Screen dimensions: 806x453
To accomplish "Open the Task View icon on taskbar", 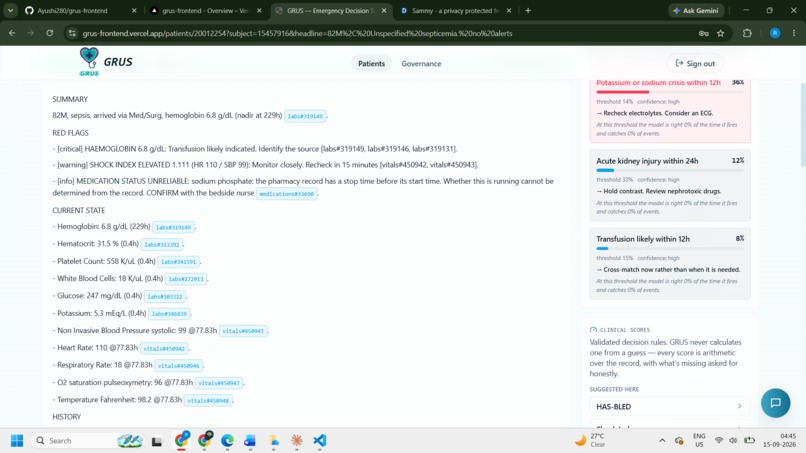I will pos(157,441).
